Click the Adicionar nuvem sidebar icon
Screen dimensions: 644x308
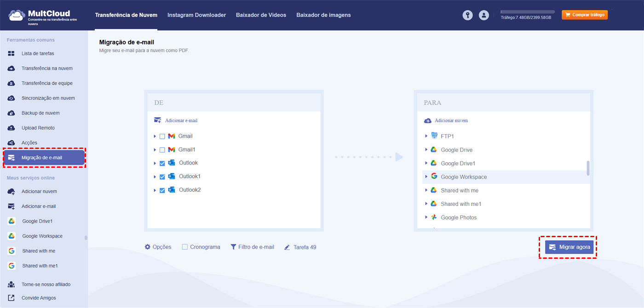tap(11, 191)
